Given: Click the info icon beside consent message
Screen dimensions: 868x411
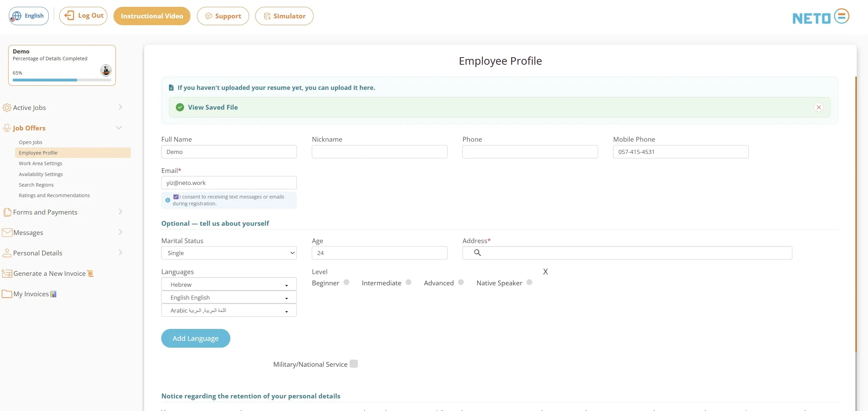Looking at the screenshot, I should [168, 200].
